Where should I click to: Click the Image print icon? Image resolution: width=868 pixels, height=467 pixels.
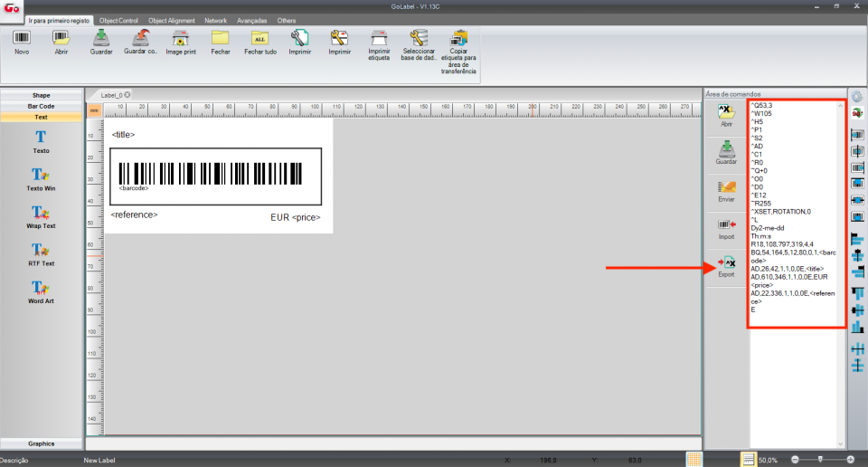coord(181,39)
